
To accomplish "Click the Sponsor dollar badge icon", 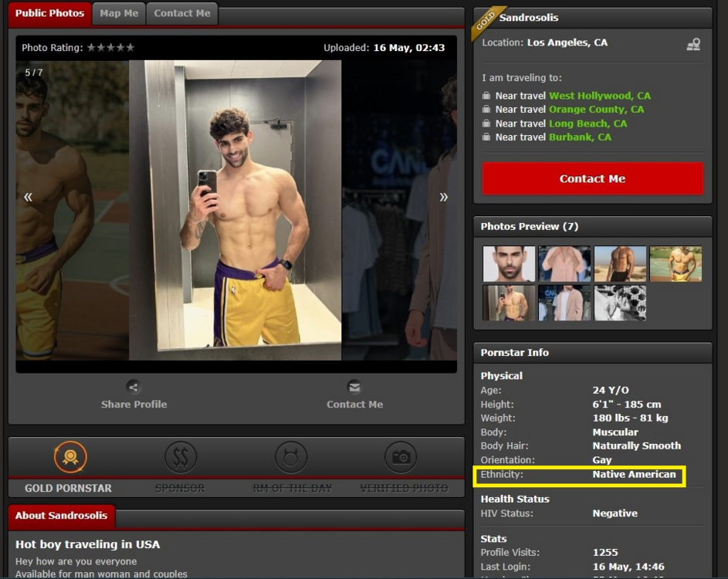I will tap(181, 458).
